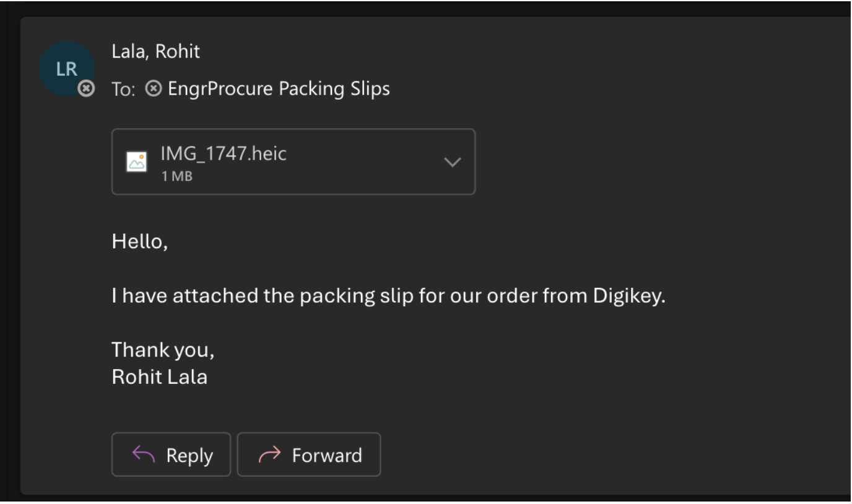Click the LR sender avatar circle
The image size is (852, 504).
(66, 68)
